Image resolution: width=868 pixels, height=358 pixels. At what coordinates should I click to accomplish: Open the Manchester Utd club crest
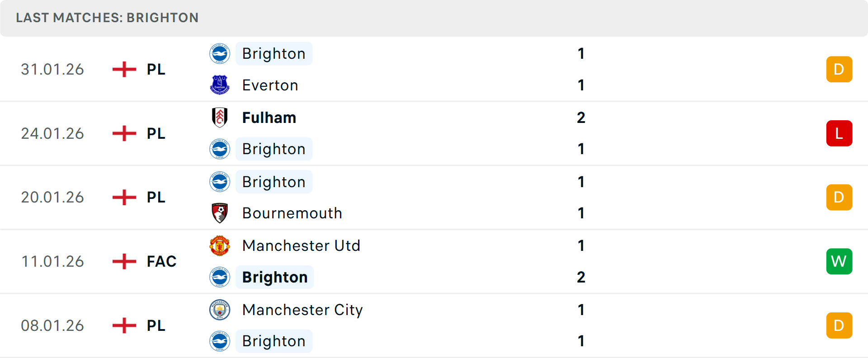tap(220, 246)
